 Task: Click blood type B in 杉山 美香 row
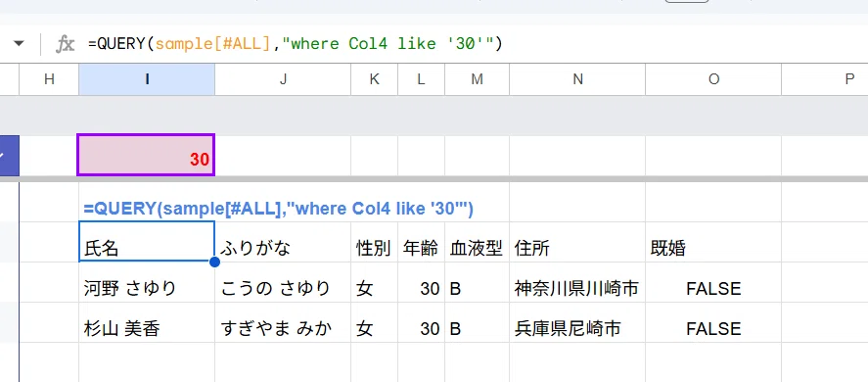point(478,322)
